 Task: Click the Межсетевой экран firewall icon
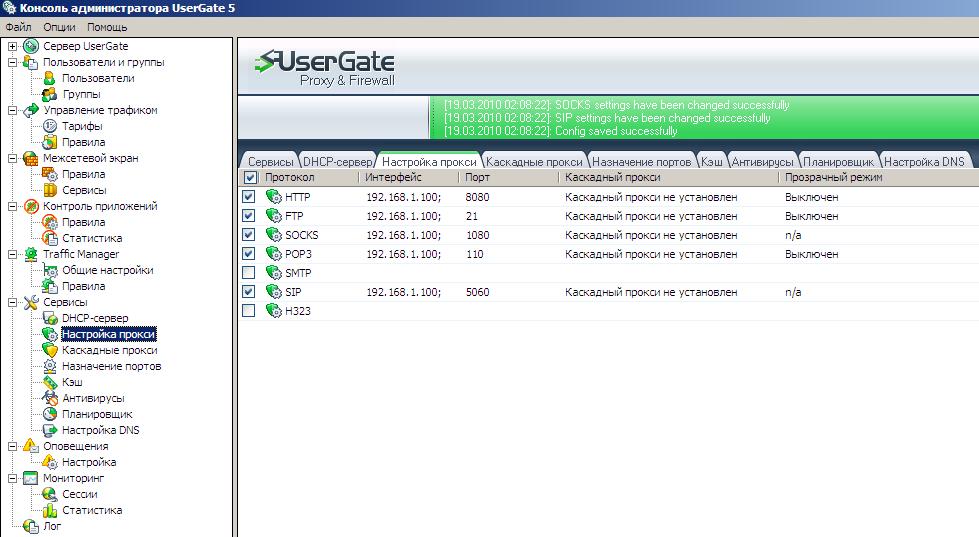(31, 158)
